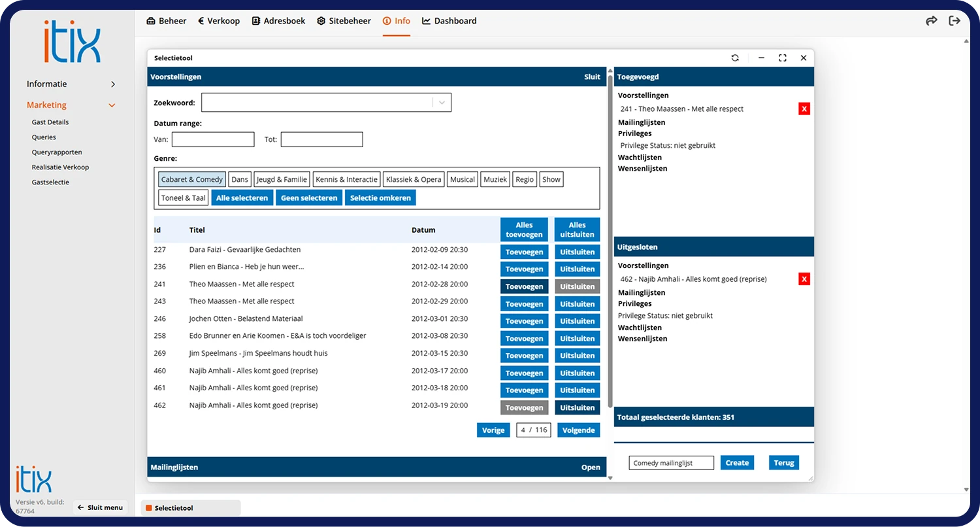
Task: Click the share arrow icon at top right
Action: click(932, 21)
